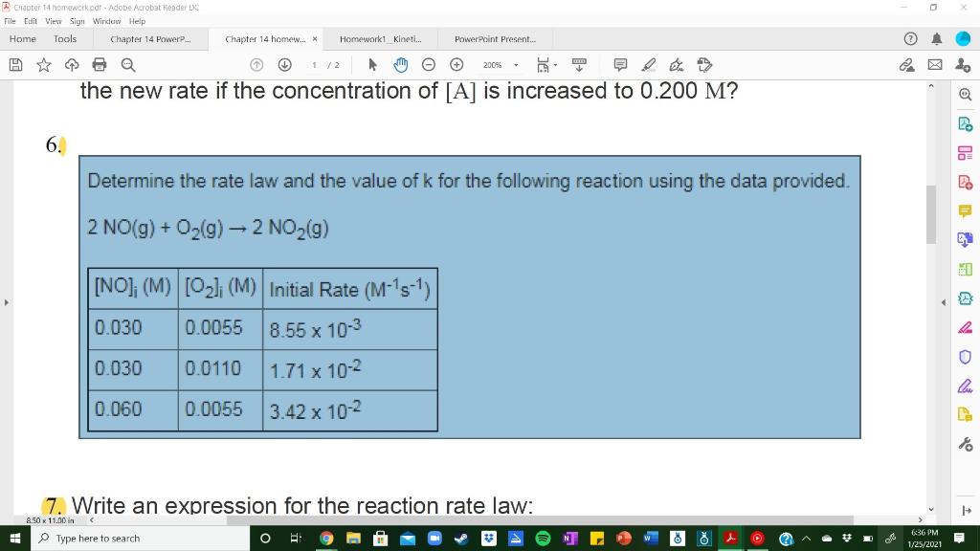Open the View menu
Screen dimensions: 980x551
click(x=54, y=21)
